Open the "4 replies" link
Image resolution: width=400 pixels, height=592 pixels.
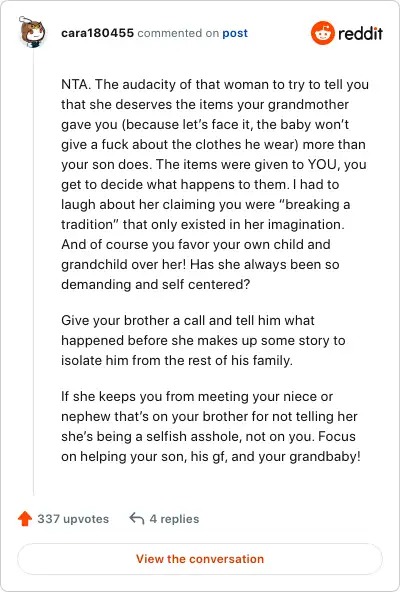(x=174, y=519)
